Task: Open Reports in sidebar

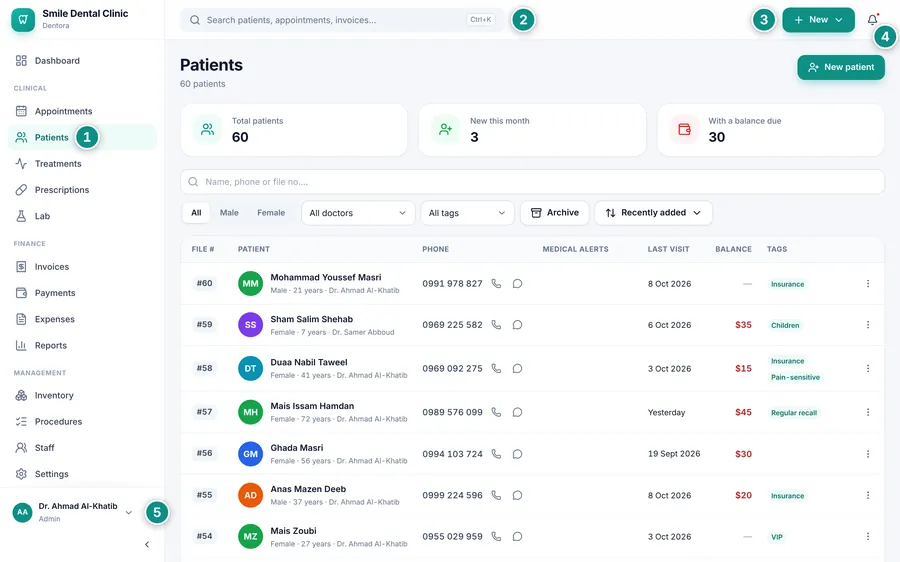Action: pyautogui.click(x=82, y=346)
